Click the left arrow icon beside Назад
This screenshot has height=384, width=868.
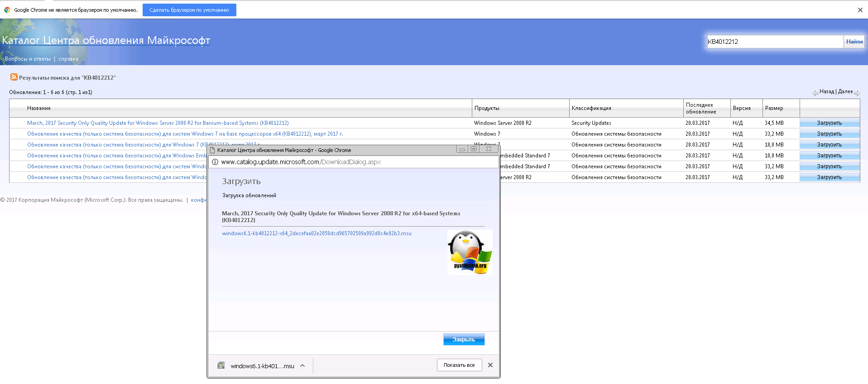(x=815, y=93)
